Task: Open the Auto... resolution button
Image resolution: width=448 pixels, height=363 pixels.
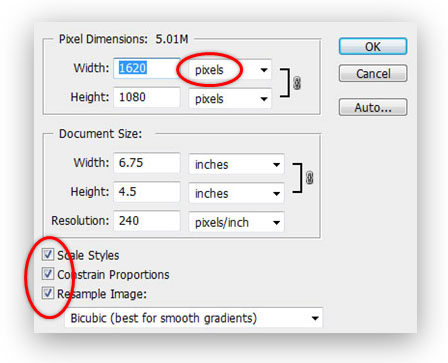Action: tap(373, 107)
